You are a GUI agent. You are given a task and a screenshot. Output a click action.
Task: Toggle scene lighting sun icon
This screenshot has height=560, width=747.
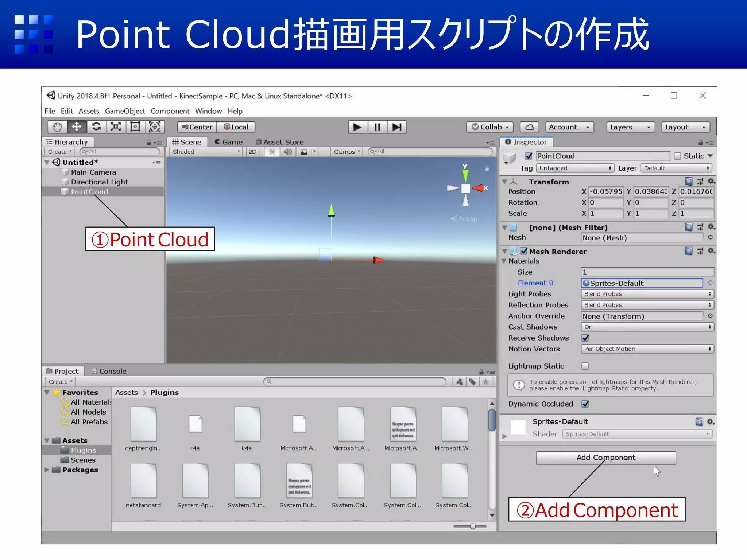coord(272,152)
